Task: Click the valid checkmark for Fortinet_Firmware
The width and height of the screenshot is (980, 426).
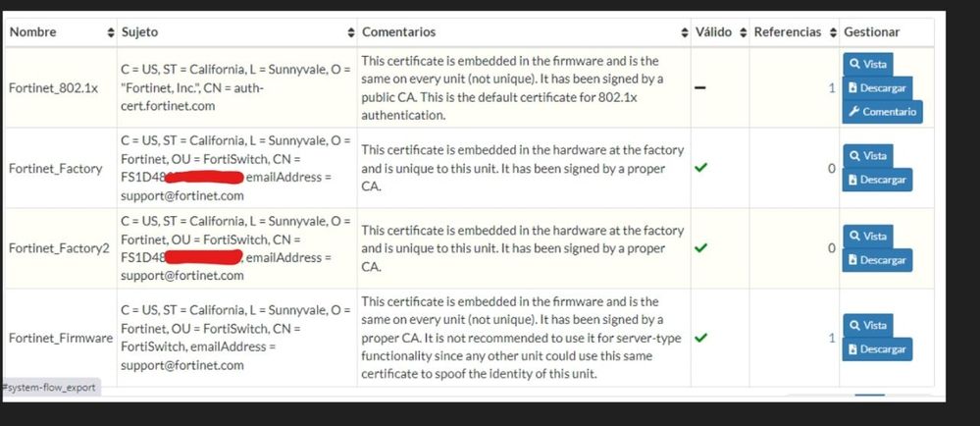Action: pos(699,338)
